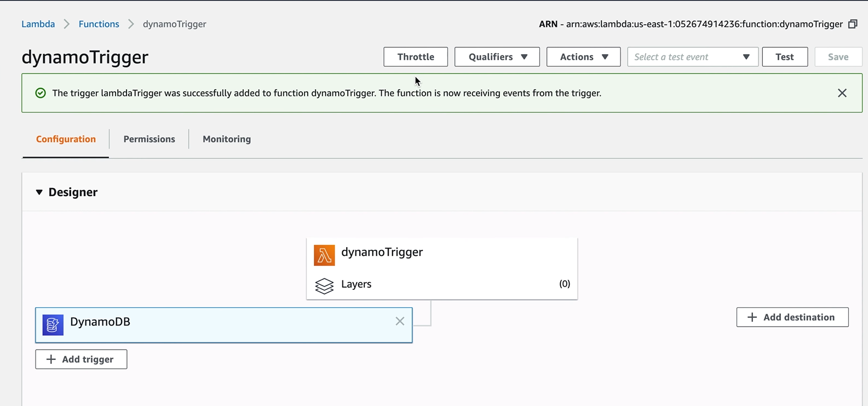This screenshot has height=406, width=868.
Task: Click the green success checkmark icon
Action: [x=41, y=93]
